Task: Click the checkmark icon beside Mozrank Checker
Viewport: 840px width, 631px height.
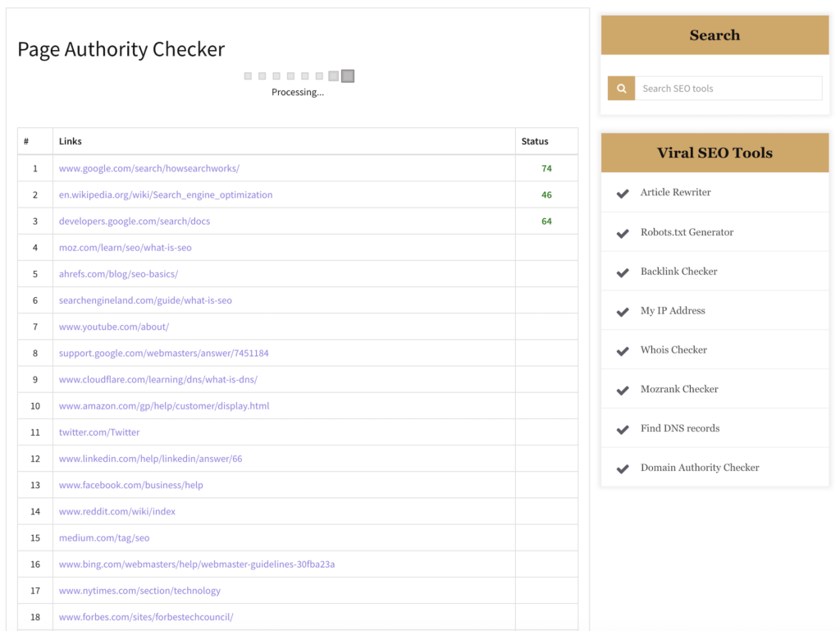Action: tap(623, 388)
